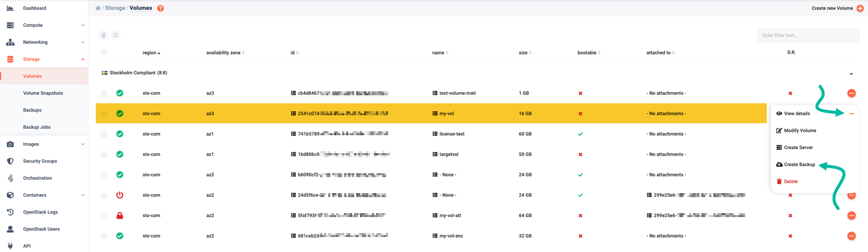Expand the Compute sidebar section
Viewport: 868px width, 252px height.
pos(83,25)
